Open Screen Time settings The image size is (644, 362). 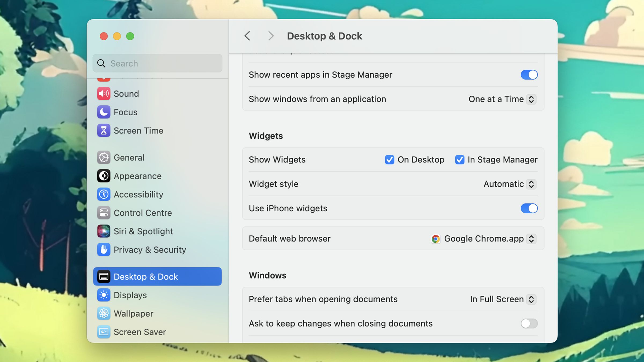tap(138, 130)
